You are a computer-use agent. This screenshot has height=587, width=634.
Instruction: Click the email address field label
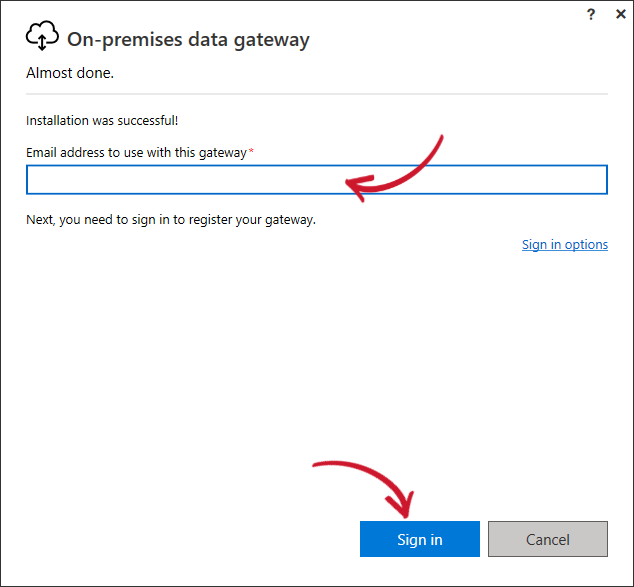point(136,152)
